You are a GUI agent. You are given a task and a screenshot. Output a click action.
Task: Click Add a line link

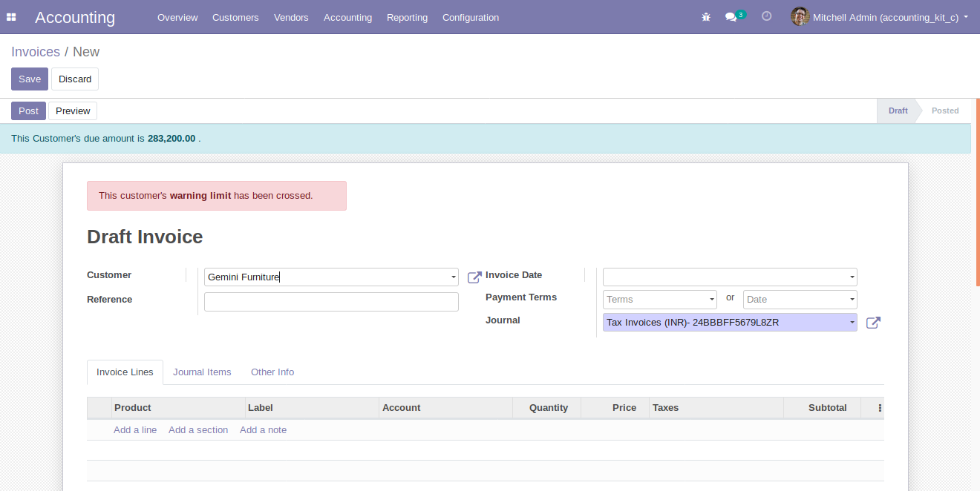click(135, 430)
